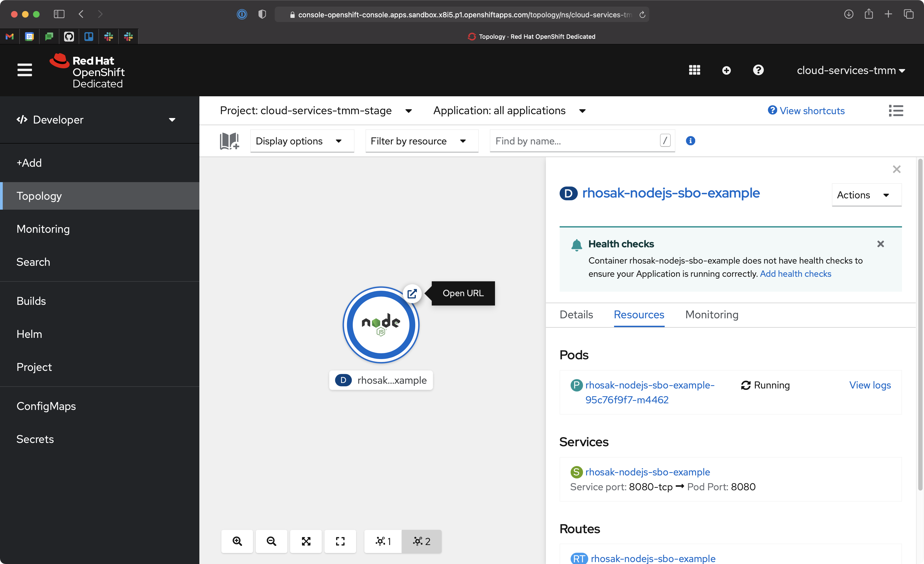Click the quick search book icon
Screen dimensions: 924x564
[x=229, y=141]
